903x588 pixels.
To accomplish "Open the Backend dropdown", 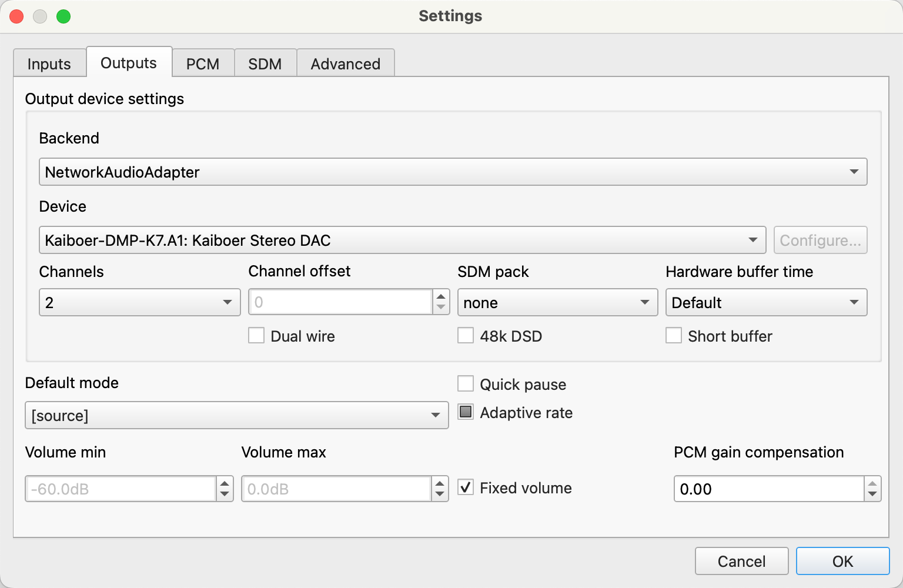I will tap(453, 172).
